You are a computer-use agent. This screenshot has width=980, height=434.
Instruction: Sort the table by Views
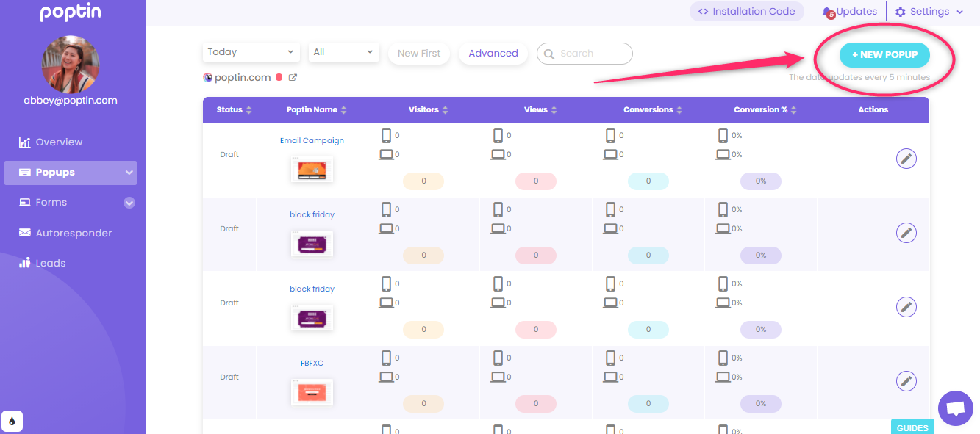[540, 110]
